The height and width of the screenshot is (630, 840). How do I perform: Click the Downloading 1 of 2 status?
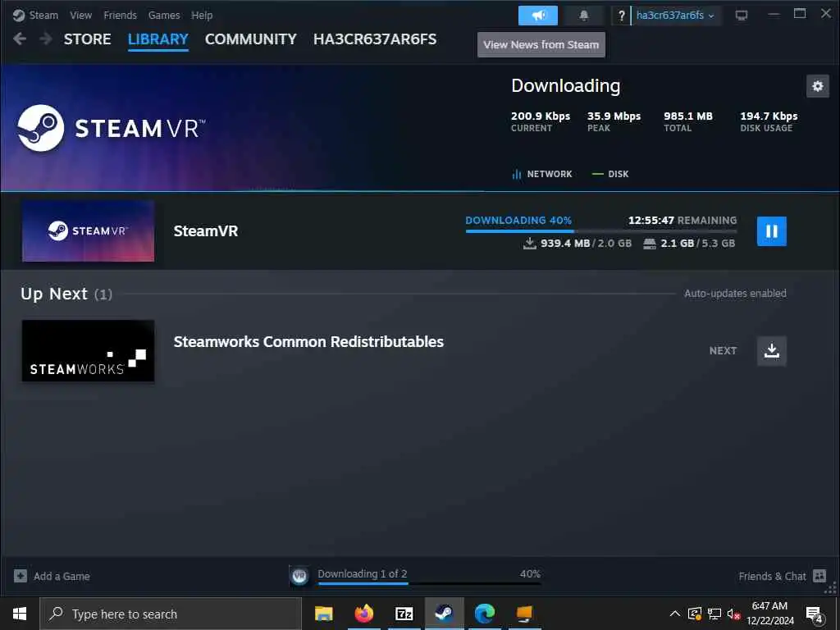pos(362,573)
